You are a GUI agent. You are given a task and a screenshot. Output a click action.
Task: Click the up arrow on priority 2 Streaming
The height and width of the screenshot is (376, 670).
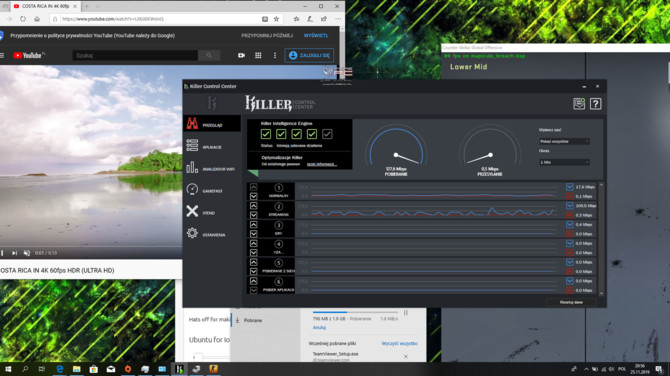click(253, 206)
